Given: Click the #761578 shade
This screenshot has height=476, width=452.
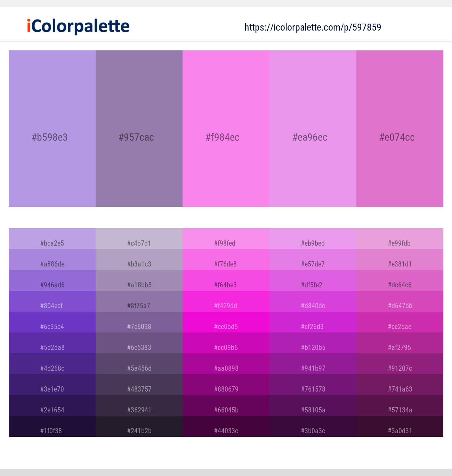Looking at the screenshot, I should [x=313, y=385].
